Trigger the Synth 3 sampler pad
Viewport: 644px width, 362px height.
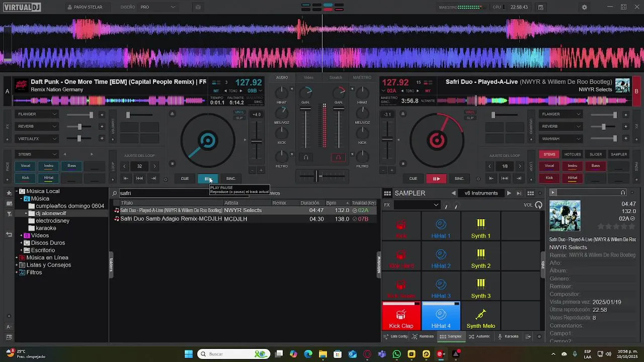pos(480,286)
